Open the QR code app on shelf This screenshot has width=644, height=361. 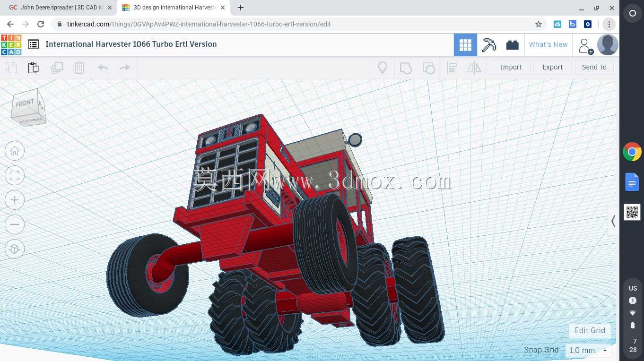[x=632, y=212]
